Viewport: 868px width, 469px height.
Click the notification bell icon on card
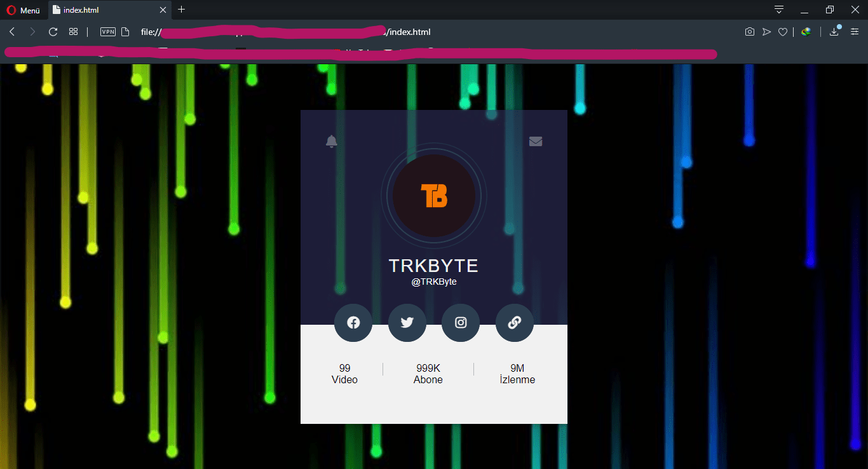331,141
